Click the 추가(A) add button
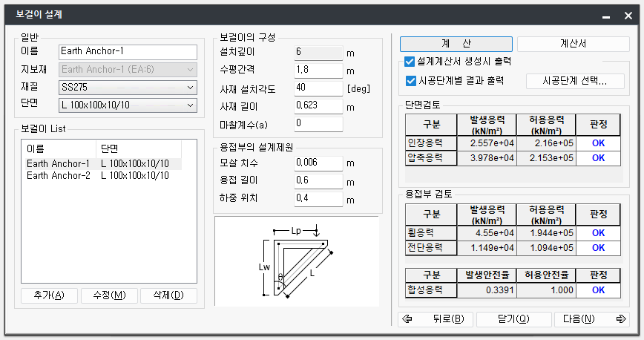This screenshot has height=340, width=644. click(x=49, y=295)
